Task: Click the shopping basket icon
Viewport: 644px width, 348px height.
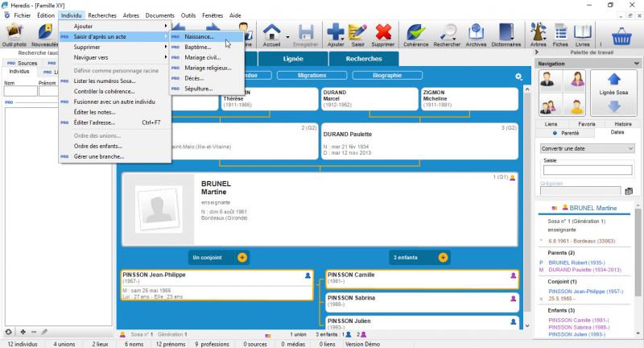Action: [x=621, y=36]
